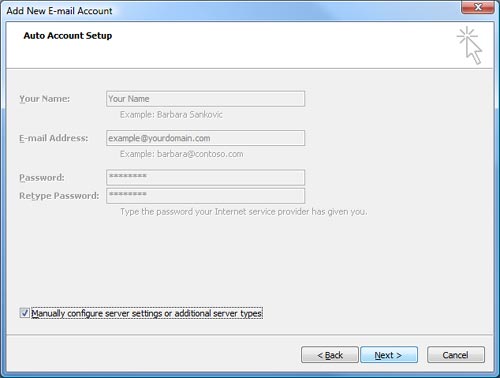This screenshot has width=500, height=378.
Task: Click the Example: Barbara Sankovic hint text
Action: coord(171,115)
